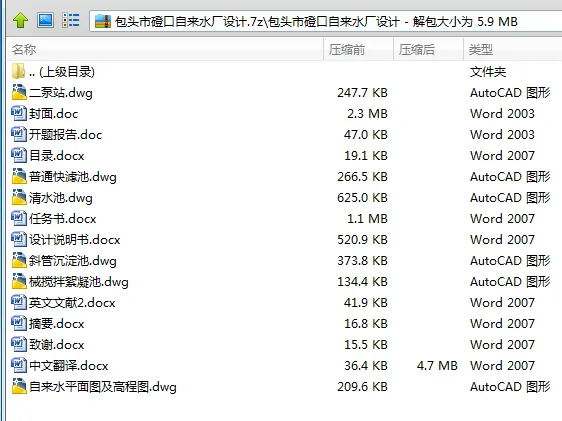Click the 1.1 MB size value

click(x=367, y=219)
